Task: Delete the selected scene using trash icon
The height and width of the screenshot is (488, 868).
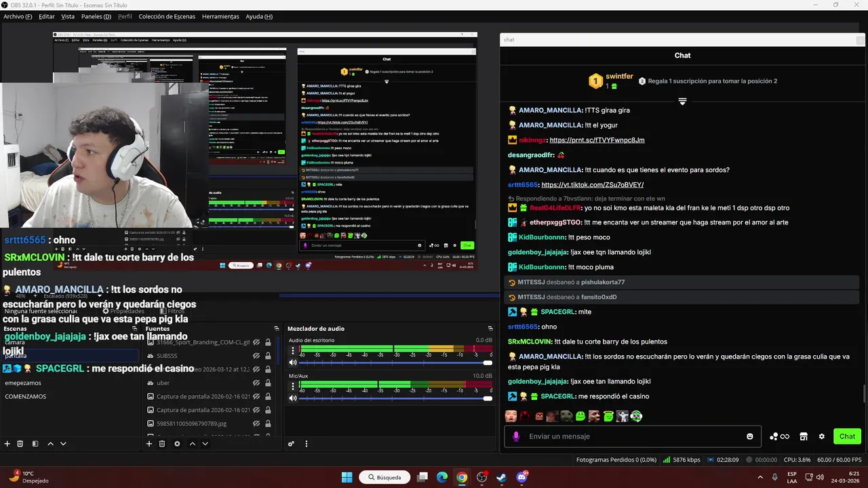Action: click(20, 444)
